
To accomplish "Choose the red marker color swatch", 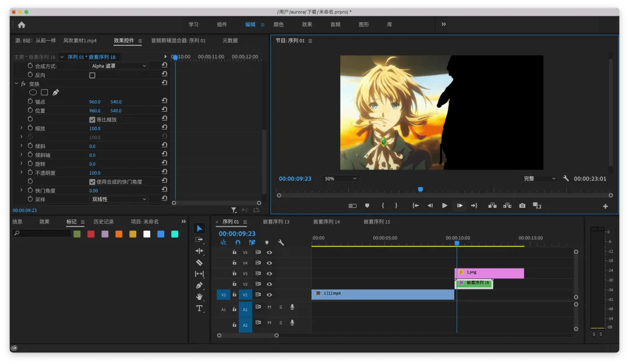I will tap(91, 234).
